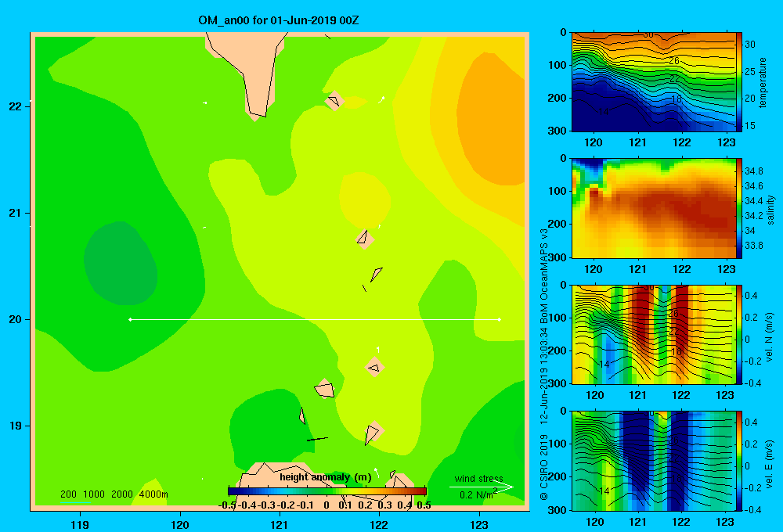Open the temperature depth section panel

coord(653,82)
